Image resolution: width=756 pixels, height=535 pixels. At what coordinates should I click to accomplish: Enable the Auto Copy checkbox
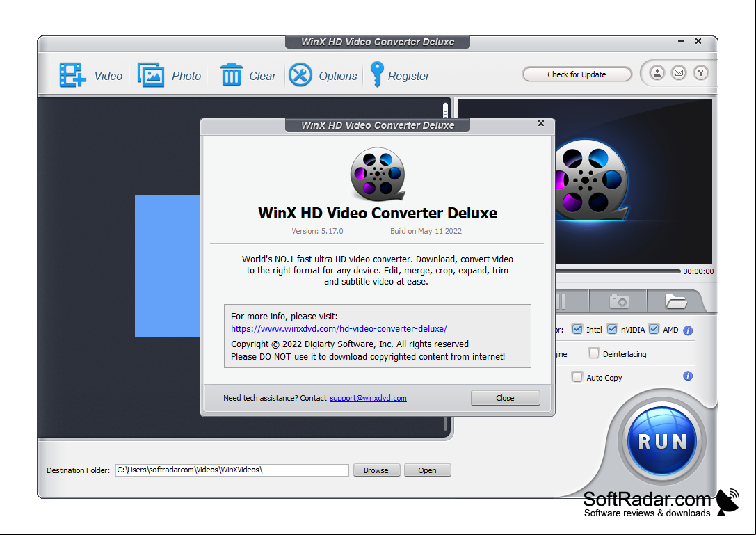[577, 377]
